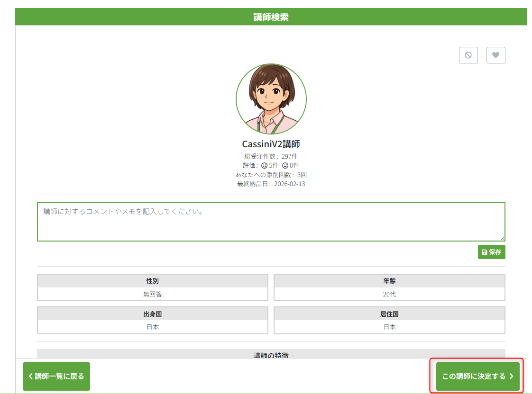This screenshot has width=532, height=394.
Task: Select the CassiniV2講師 name text
Action: coord(271,144)
